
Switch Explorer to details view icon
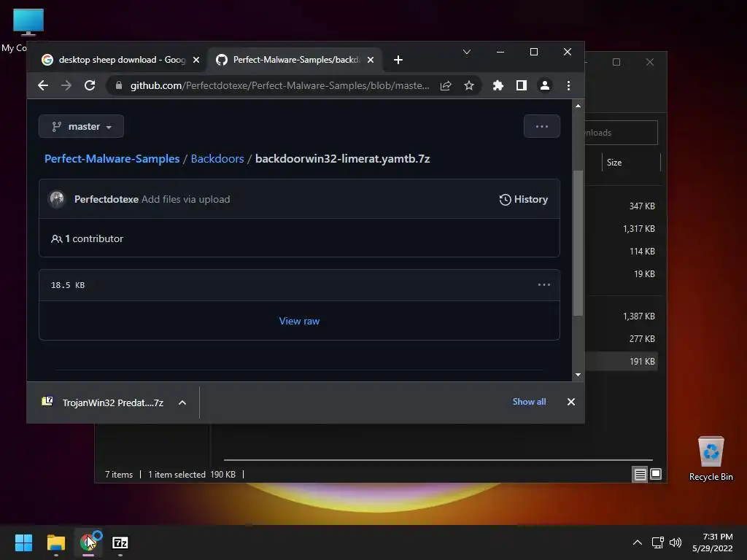point(640,474)
